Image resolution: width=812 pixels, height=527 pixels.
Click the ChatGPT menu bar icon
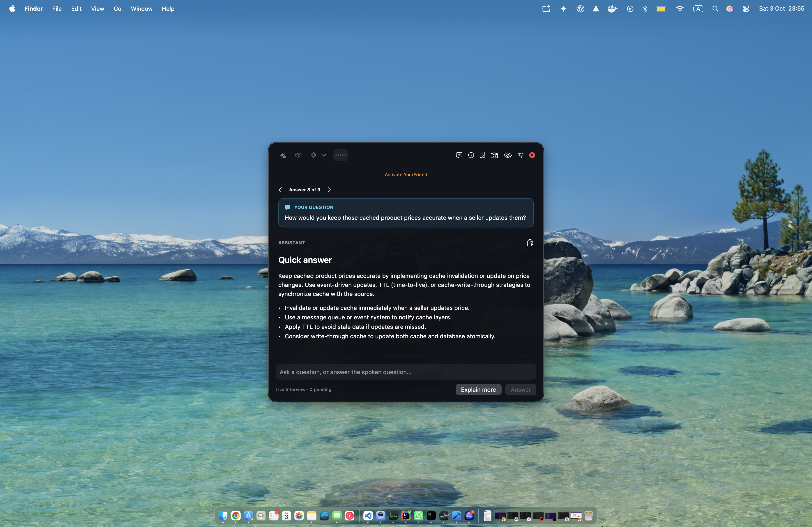pyautogui.click(x=580, y=9)
